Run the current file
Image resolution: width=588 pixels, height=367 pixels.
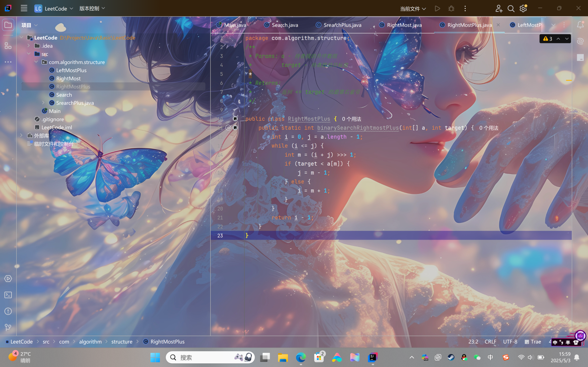point(437,8)
